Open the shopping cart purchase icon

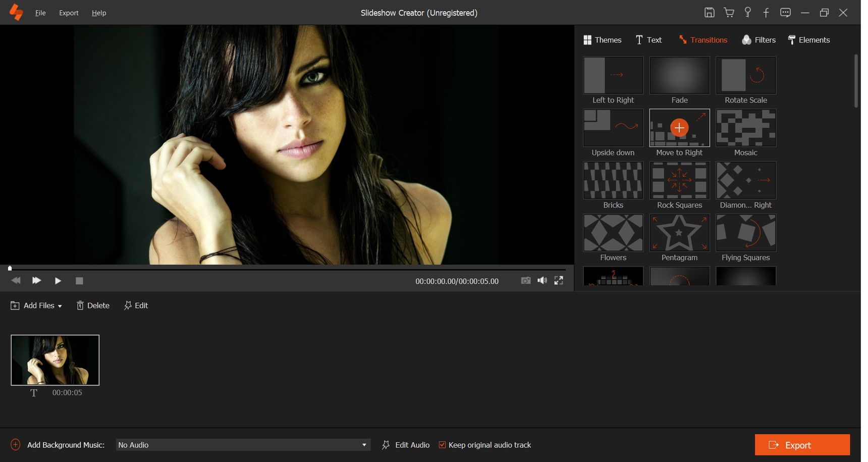tap(729, 13)
